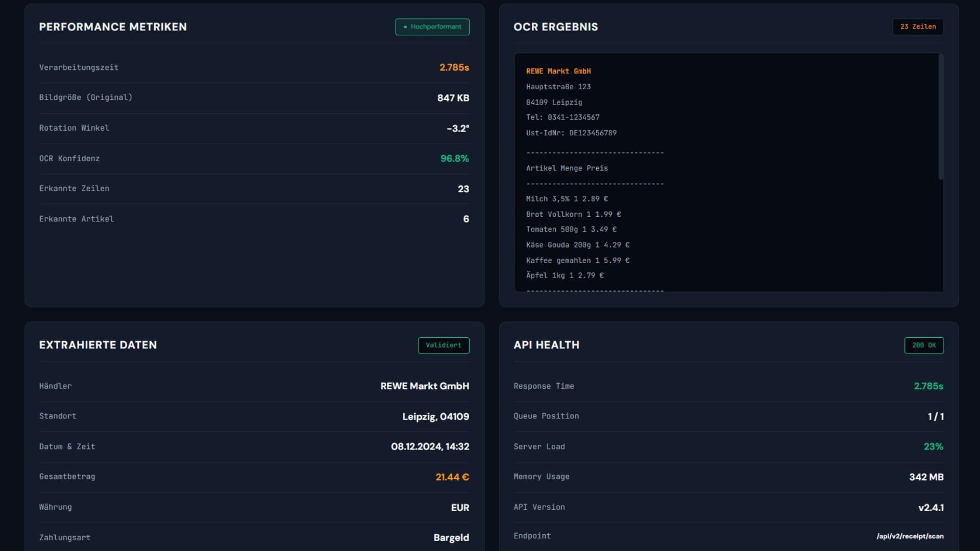980x551 pixels.
Task: Click the OCR result scrollbar thumb
Action: (941, 116)
